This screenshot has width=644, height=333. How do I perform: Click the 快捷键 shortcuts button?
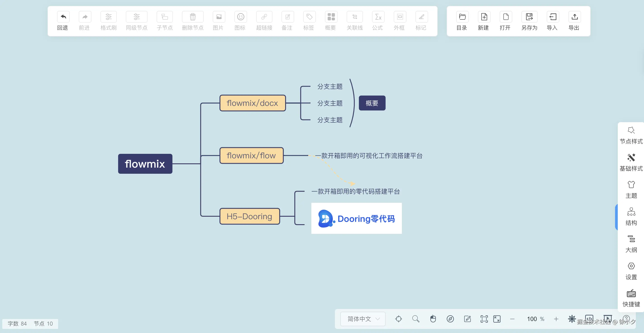click(x=631, y=298)
